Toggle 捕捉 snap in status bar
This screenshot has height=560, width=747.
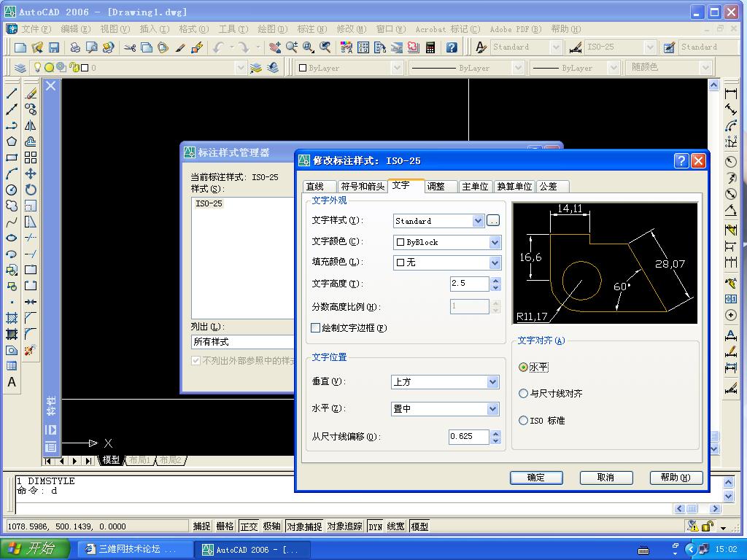(201, 526)
